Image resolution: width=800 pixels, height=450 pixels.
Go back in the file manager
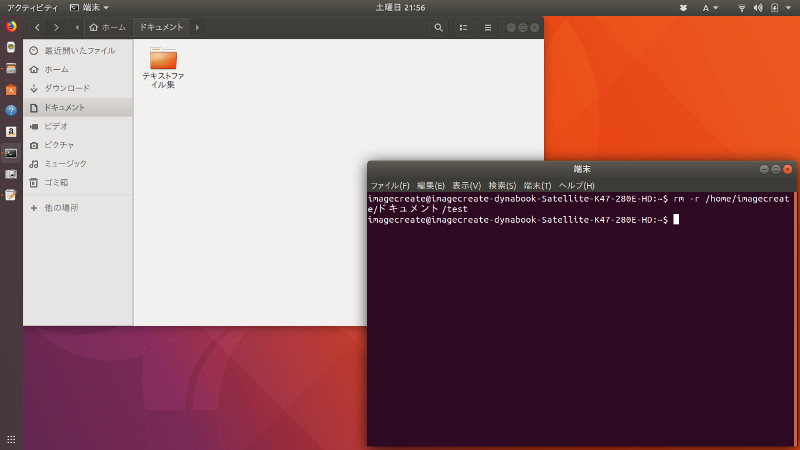click(x=37, y=28)
